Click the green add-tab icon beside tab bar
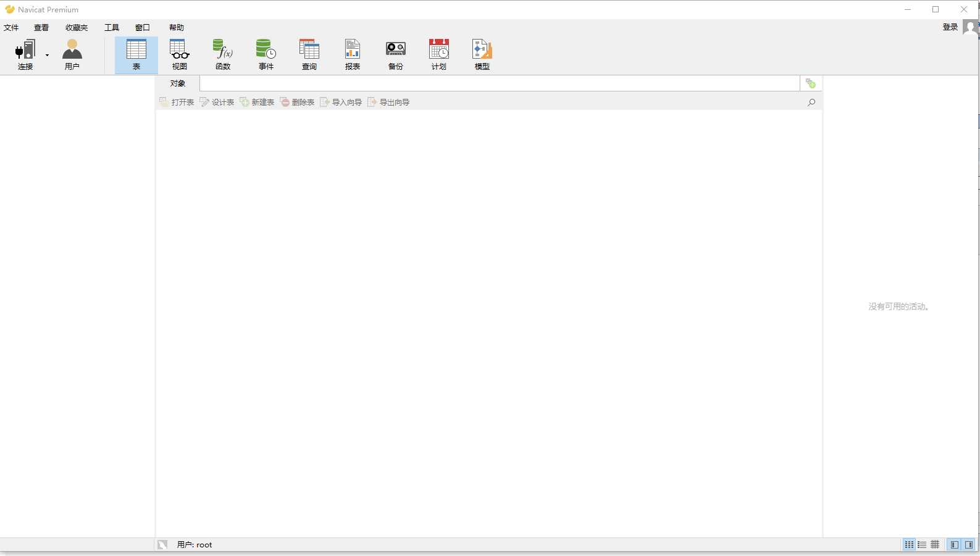Viewport: 980px width, 556px height. point(811,83)
